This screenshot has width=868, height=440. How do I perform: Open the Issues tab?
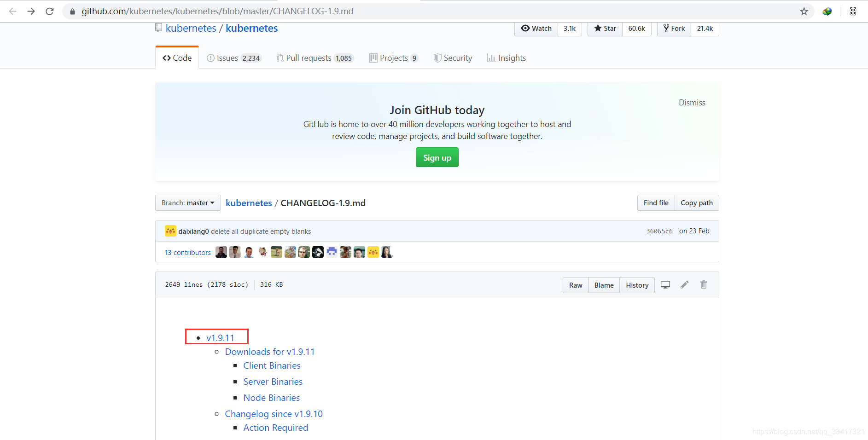coord(234,58)
